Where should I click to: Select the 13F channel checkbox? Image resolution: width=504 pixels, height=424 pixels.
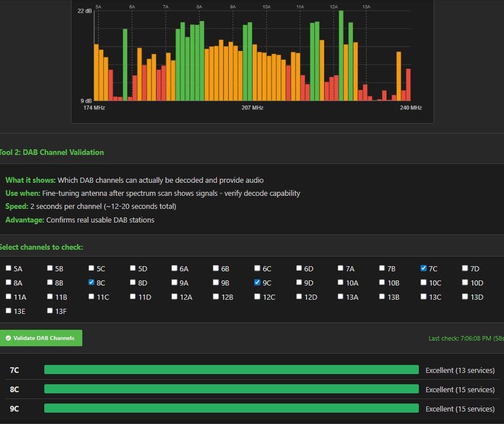click(50, 310)
